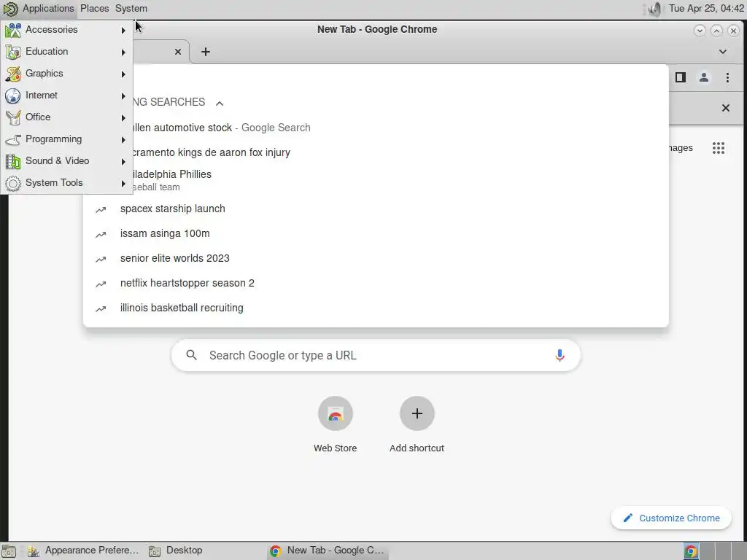Image resolution: width=747 pixels, height=560 pixels.
Task: Open the Places menu
Action: click(94, 9)
